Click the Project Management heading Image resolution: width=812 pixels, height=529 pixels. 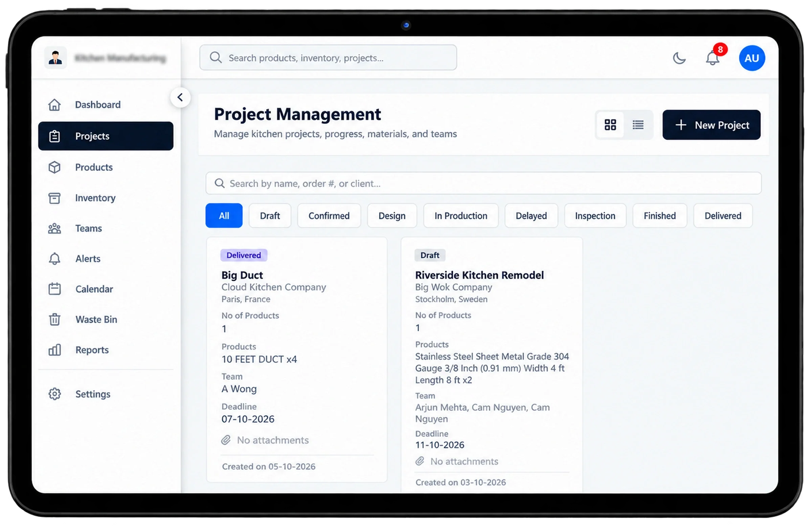click(x=297, y=114)
